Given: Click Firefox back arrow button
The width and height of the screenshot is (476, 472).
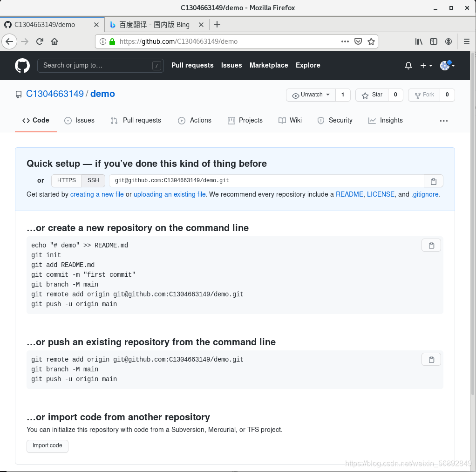Looking at the screenshot, I should point(9,41).
